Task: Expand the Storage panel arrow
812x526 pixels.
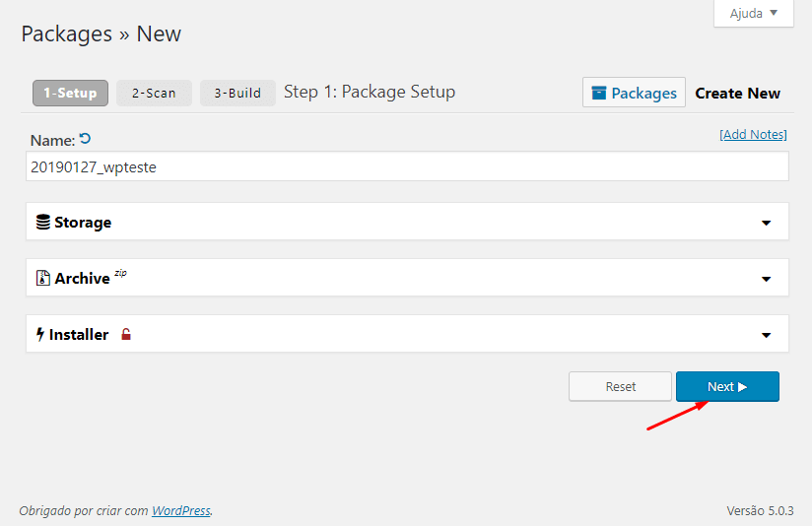Action: pos(766,223)
